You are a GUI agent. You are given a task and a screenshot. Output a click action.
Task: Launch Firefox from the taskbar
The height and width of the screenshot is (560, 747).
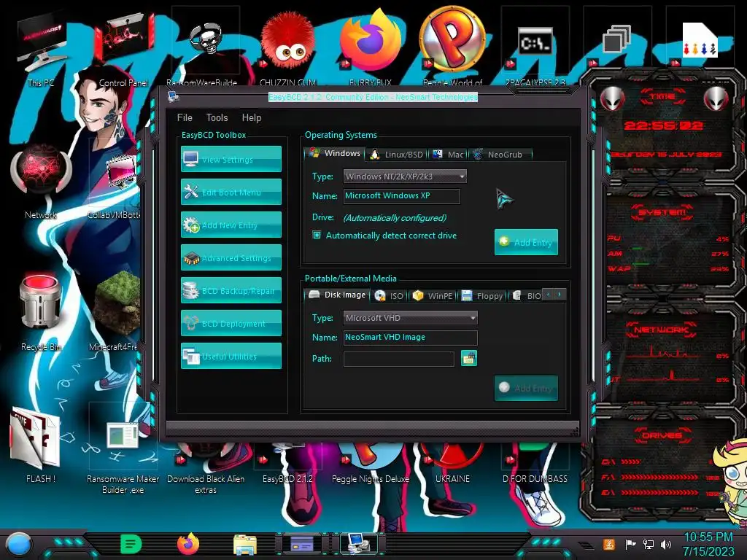pos(188,544)
